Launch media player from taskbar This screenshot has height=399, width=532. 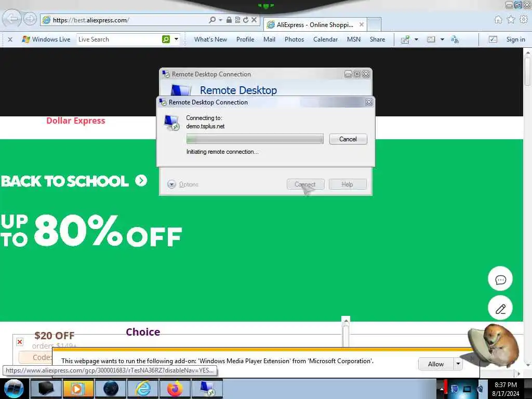coord(78,389)
